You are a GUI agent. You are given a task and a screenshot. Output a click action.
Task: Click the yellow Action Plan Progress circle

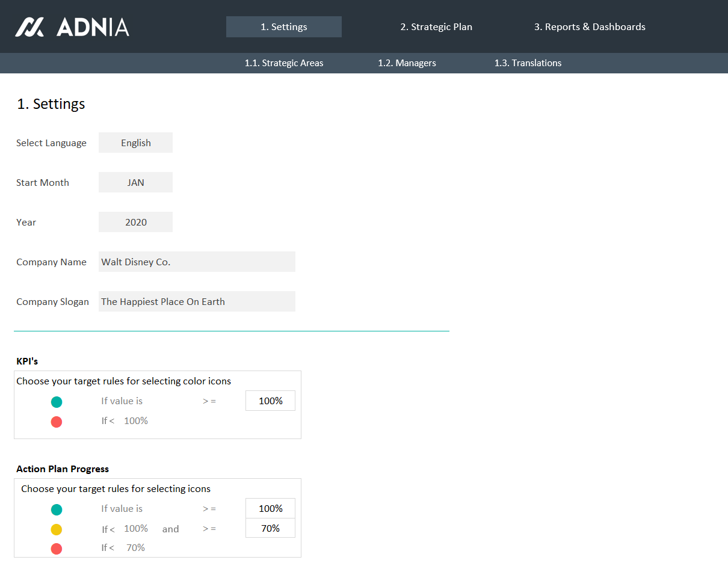click(57, 529)
